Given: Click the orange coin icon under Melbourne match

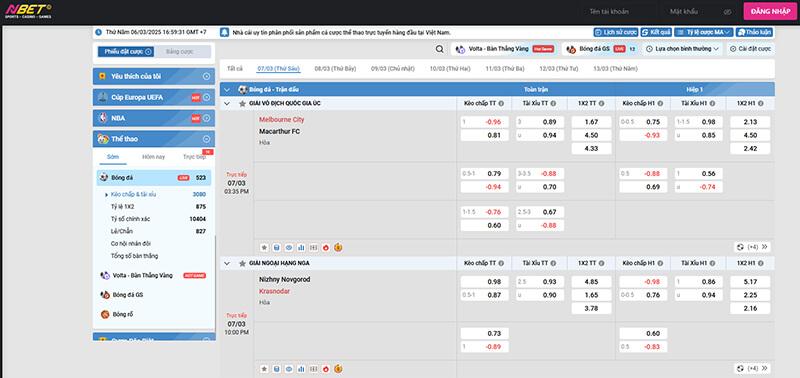Looking at the screenshot, I should point(338,247).
